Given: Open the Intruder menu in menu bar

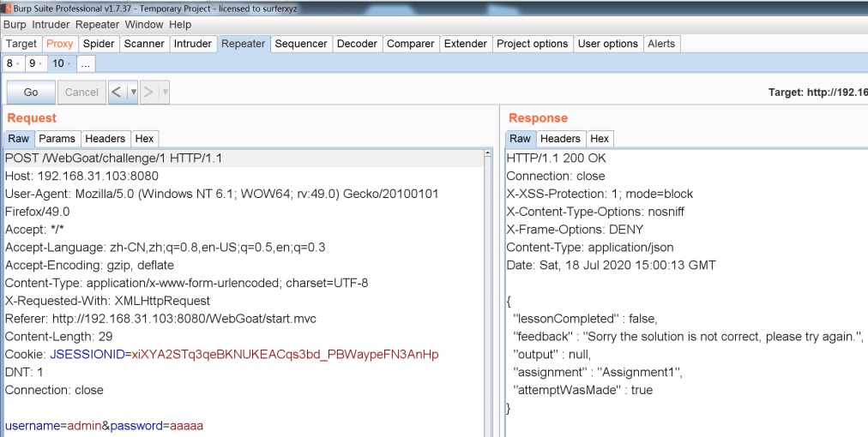Looking at the screenshot, I should (51, 25).
